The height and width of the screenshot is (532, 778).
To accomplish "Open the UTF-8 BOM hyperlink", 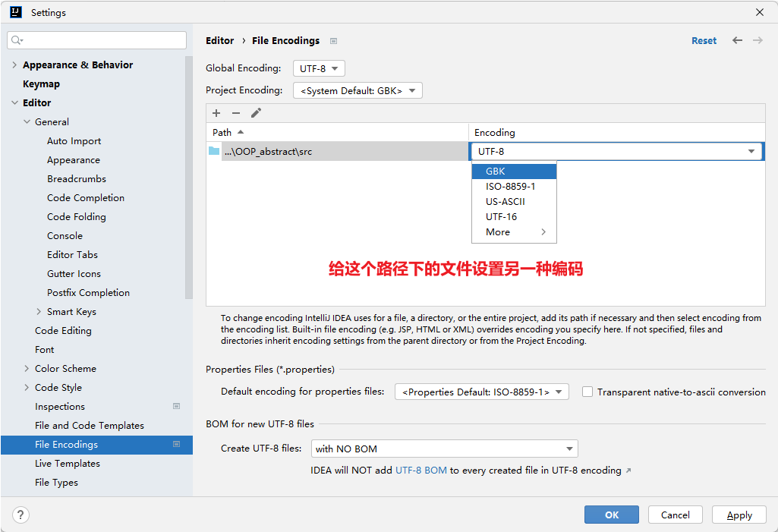I will [x=420, y=470].
